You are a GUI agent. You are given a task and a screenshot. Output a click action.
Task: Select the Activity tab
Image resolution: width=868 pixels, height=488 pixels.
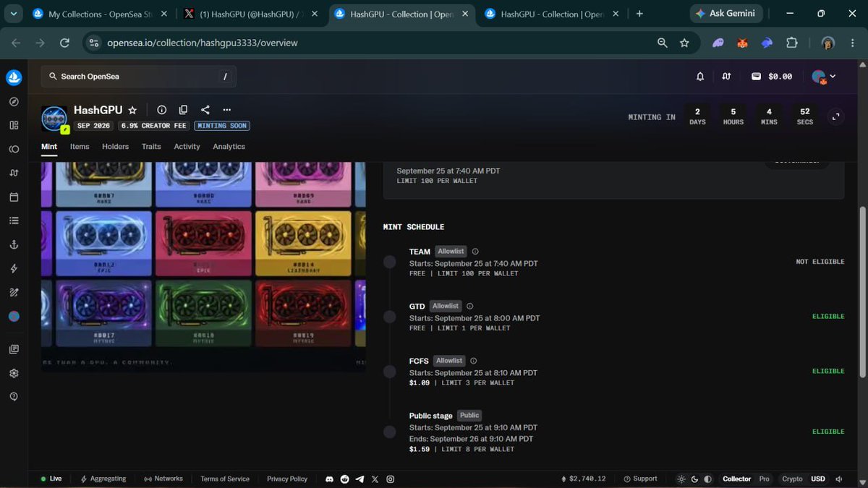(x=187, y=147)
